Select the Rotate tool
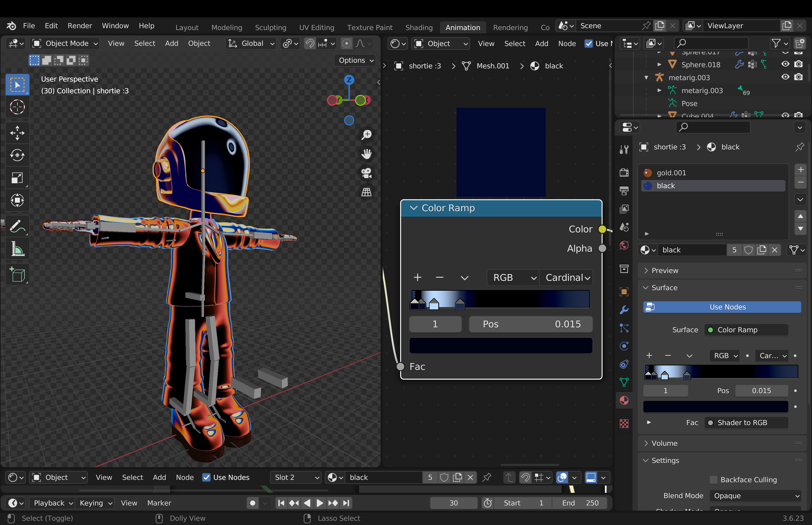812x525 pixels. tap(17, 156)
